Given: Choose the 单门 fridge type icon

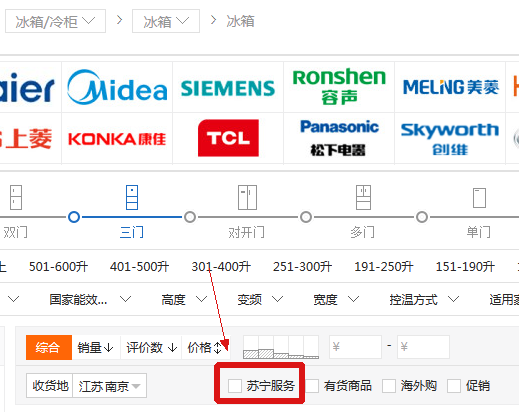Looking at the screenshot, I should tap(479, 198).
